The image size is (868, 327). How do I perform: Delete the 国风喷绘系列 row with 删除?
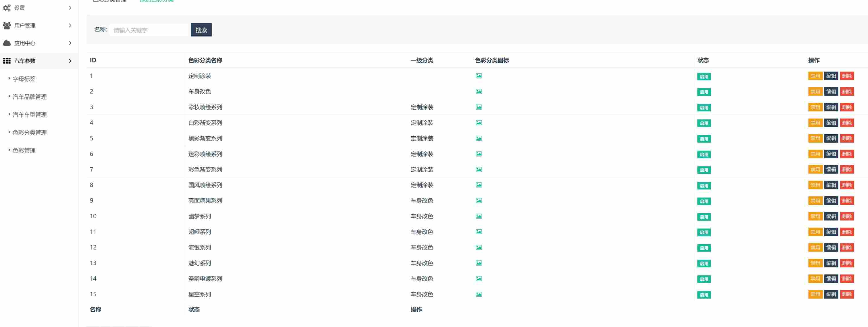click(847, 185)
